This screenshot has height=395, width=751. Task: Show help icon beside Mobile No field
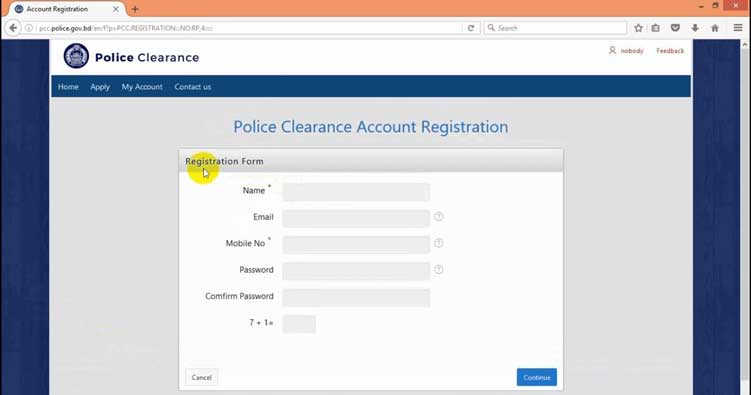438,243
